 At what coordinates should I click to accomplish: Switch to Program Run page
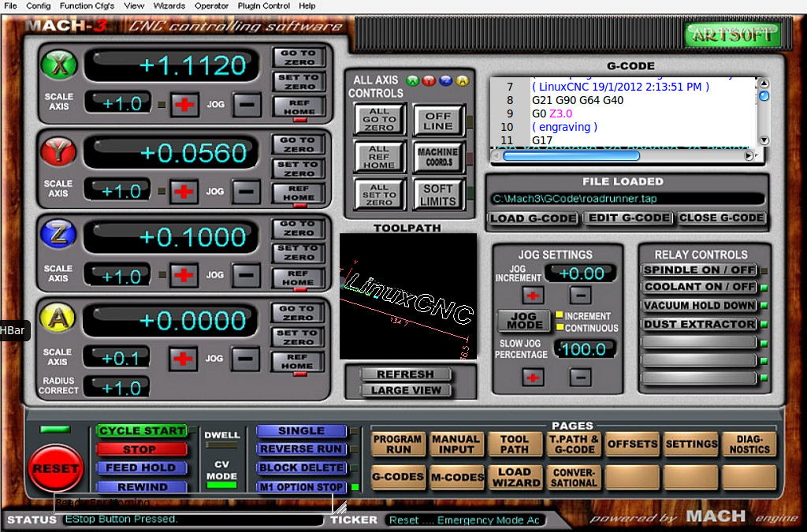397,444
